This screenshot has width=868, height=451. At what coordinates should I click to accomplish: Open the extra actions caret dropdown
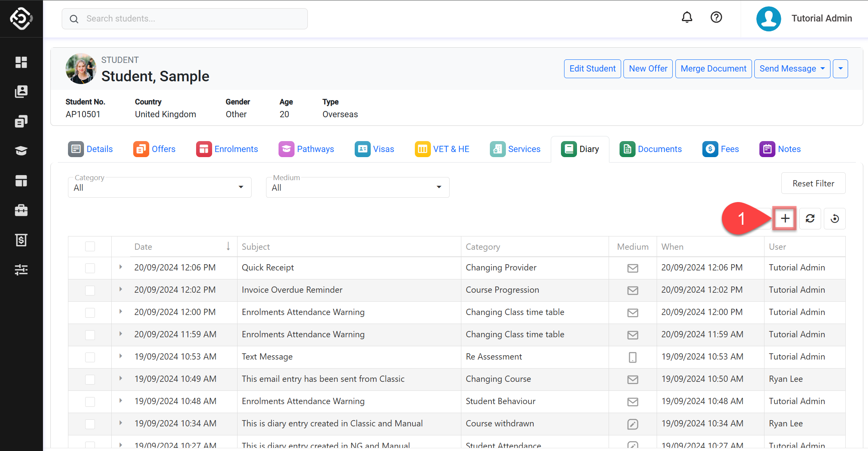click(840, 69)
